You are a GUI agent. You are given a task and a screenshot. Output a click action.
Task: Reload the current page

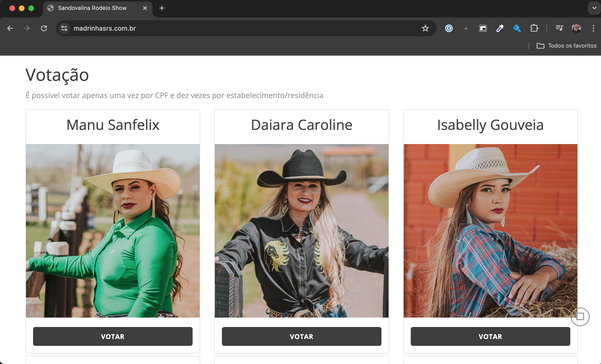pyautogui.click(x=44, y=28)
